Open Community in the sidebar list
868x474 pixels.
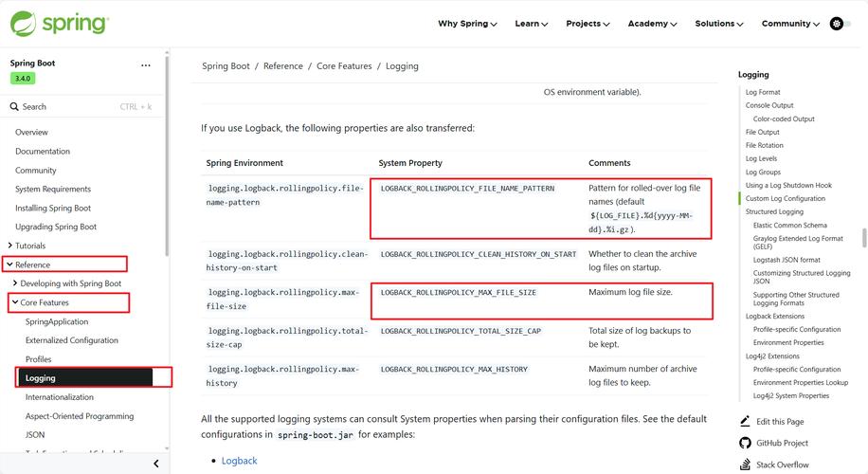click(x=36, y=170)
